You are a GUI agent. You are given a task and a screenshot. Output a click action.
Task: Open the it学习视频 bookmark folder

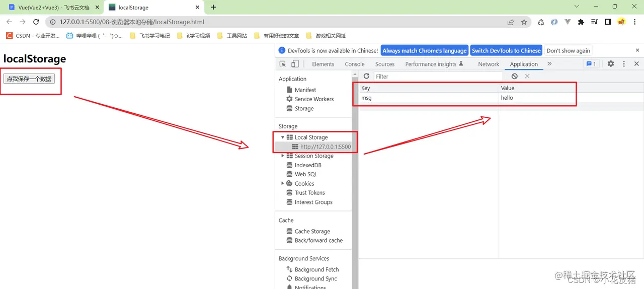(x=193, y=36)
